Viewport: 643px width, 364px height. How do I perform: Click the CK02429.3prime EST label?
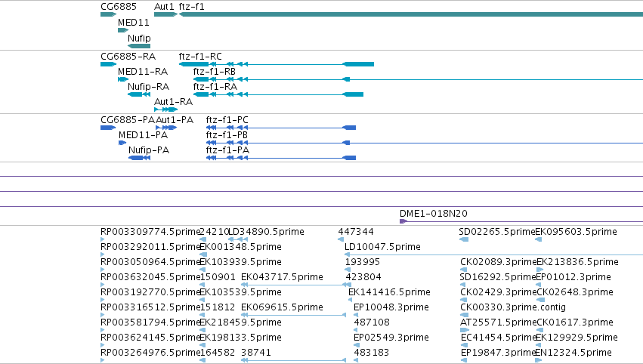pyautogui.click(x=498, y=293)
